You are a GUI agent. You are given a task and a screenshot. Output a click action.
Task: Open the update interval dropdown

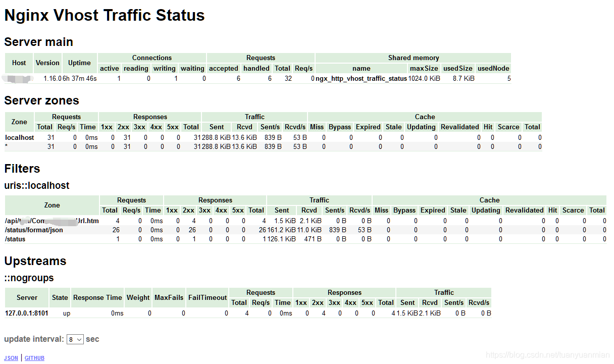[75, 339]
